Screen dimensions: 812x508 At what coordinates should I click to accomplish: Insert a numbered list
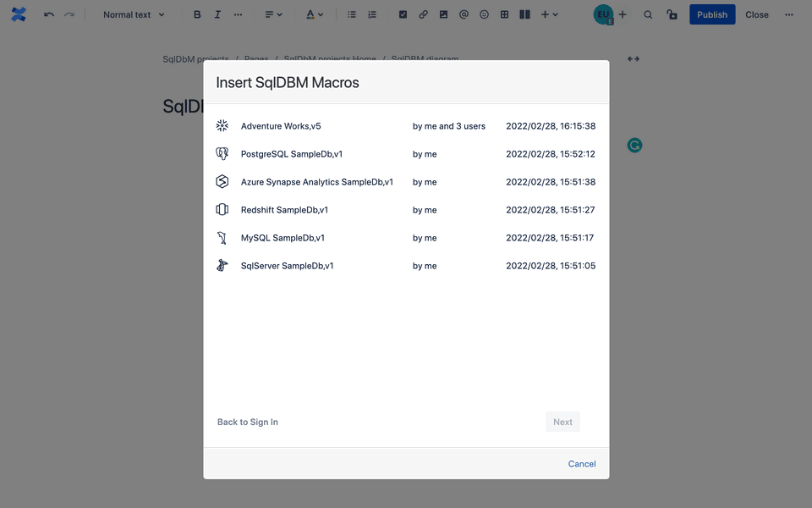(x=372, y=14)
